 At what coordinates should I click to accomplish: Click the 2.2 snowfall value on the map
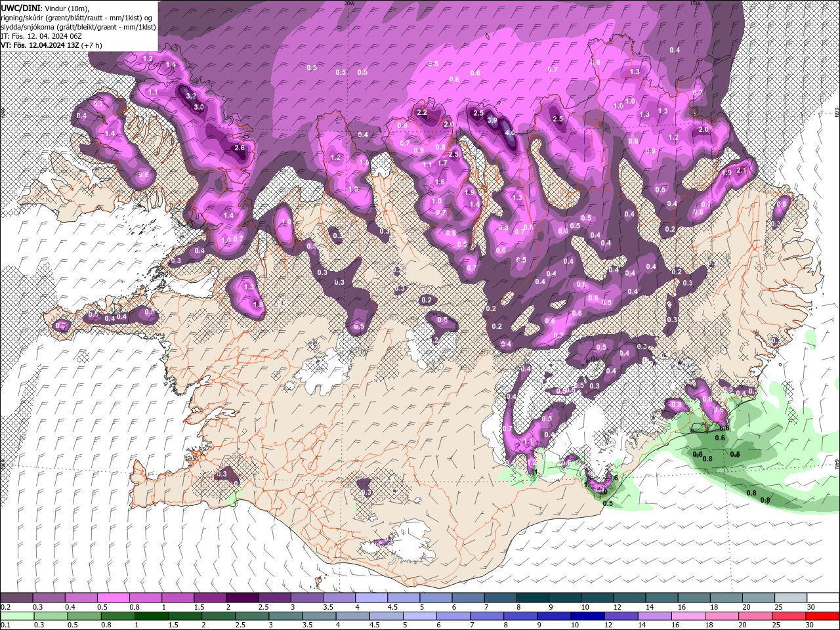coord(423,113)
